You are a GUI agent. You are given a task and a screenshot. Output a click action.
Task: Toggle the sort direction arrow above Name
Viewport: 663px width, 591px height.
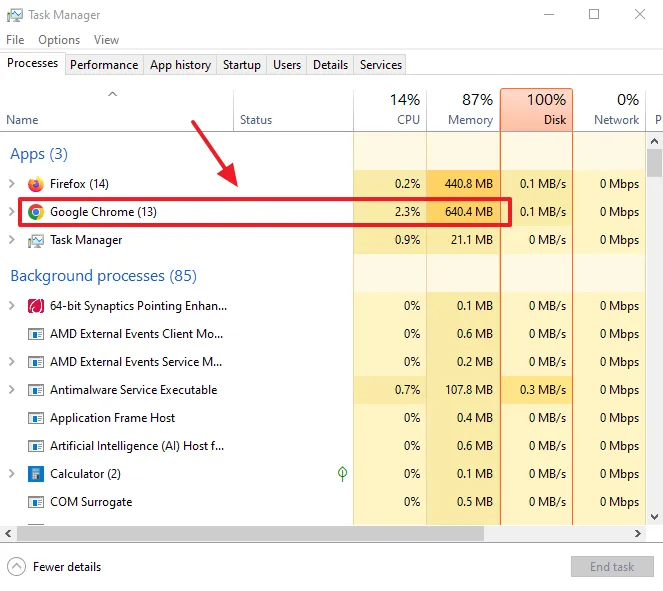[x=112, y=94]
